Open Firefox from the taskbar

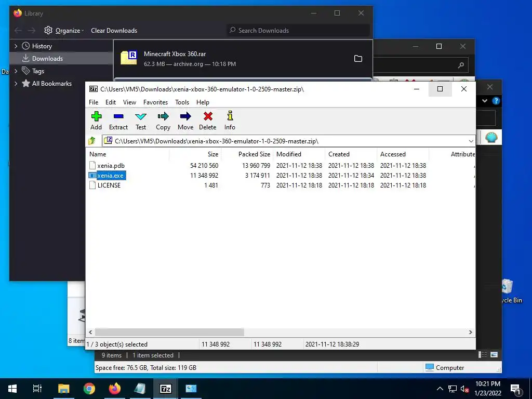pos(115,389)
